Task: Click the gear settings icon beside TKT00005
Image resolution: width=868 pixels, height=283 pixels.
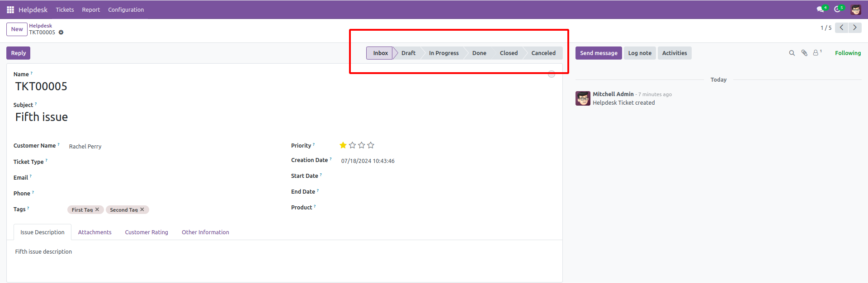Action: (61, 32)
